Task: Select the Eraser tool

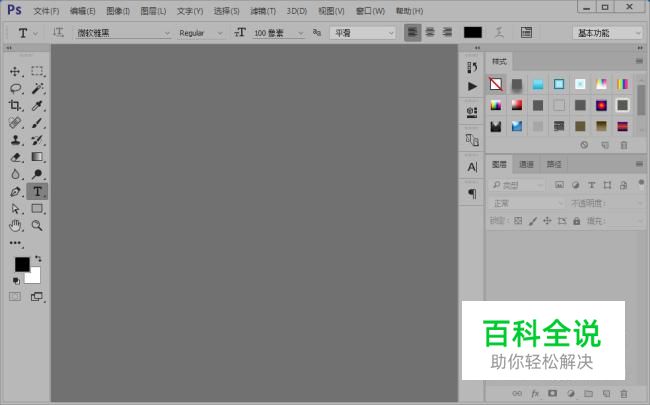Action: coord(15,157)
